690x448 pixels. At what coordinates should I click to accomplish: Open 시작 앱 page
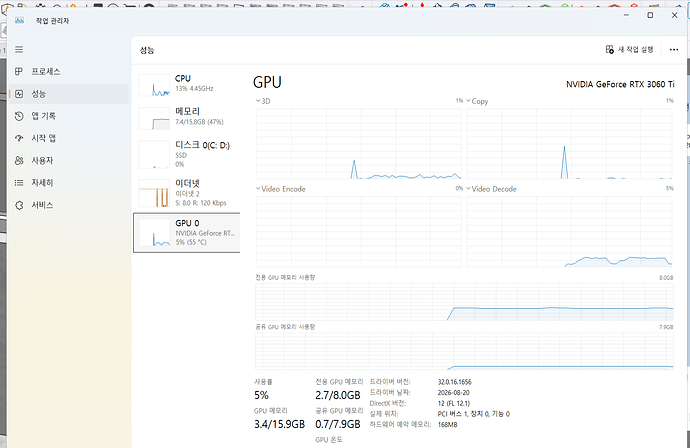[x=44, y=138]
